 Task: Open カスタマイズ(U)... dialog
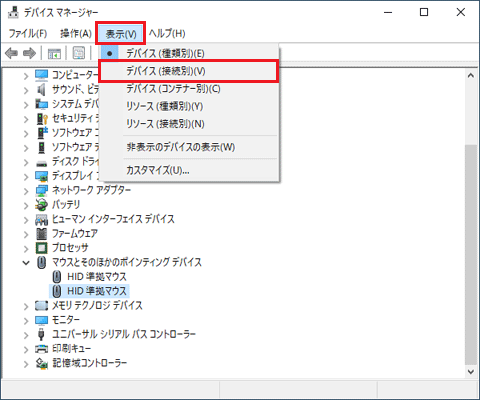click(189, 170)
